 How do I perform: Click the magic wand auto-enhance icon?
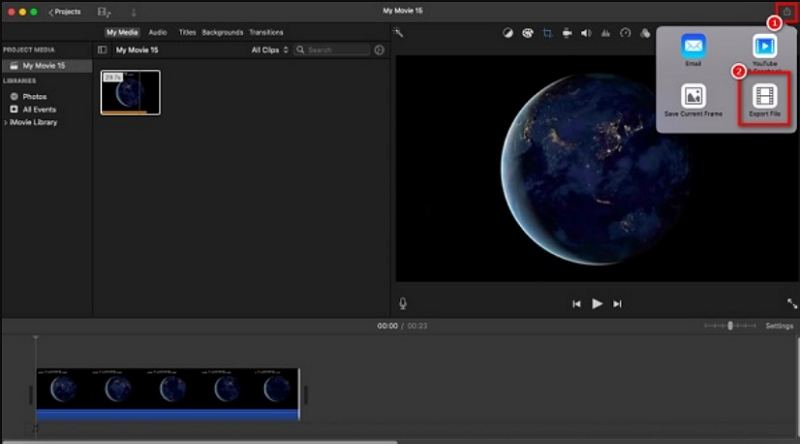[398, 33]
